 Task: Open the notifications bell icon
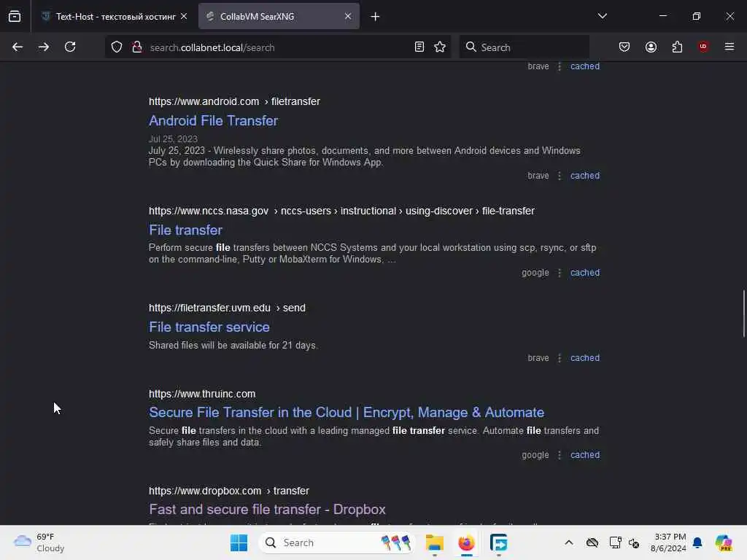point(697,542)
